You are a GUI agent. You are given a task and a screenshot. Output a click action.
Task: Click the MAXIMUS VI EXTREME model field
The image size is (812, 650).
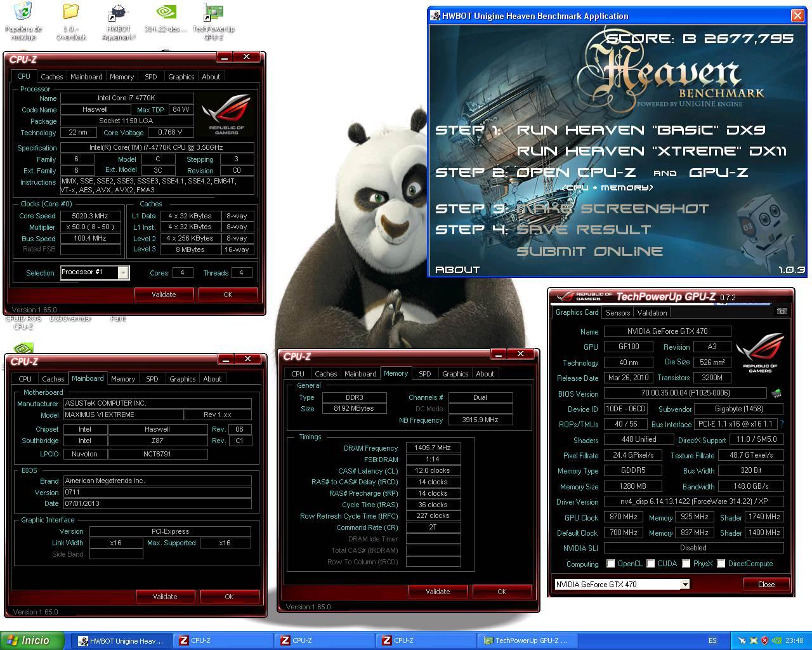[x=122, y=415]
